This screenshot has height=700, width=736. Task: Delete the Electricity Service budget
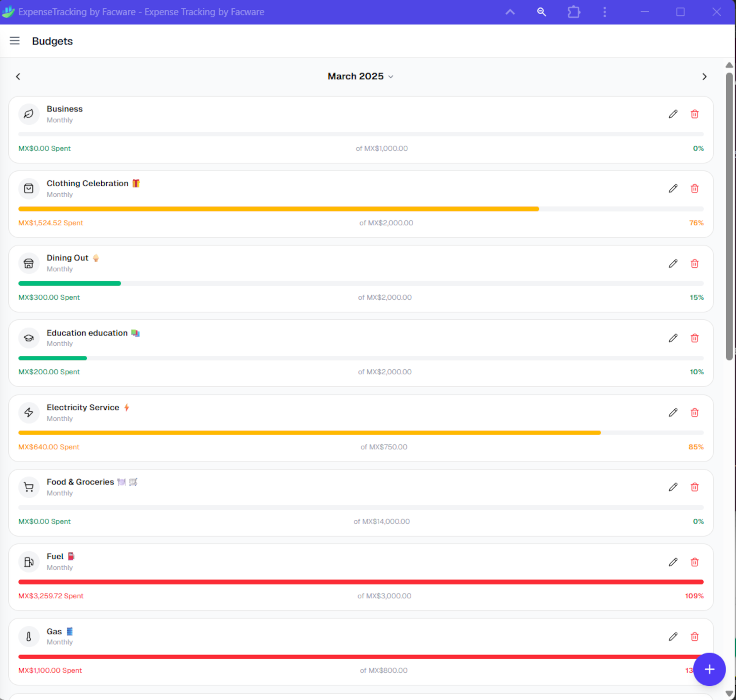[x=694, y=412]
